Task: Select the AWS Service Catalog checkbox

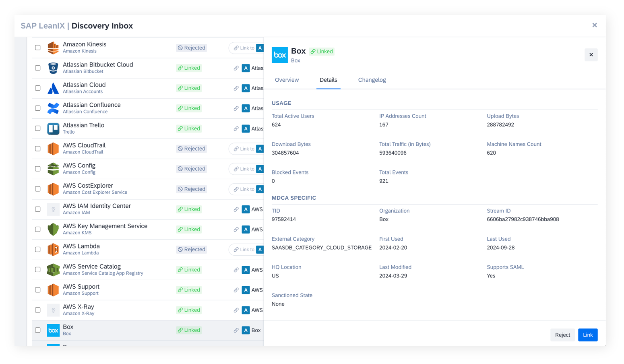Action: click(x=38, y=269)
